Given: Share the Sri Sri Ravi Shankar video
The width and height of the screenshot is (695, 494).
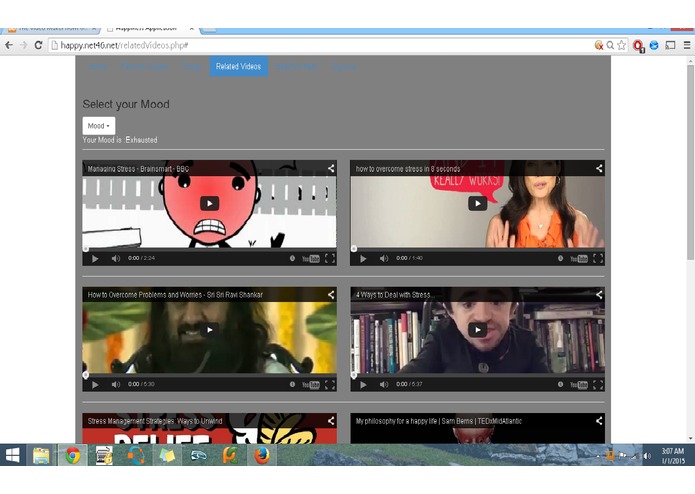Looking at the screenshot, I should [x=331, y=295].
